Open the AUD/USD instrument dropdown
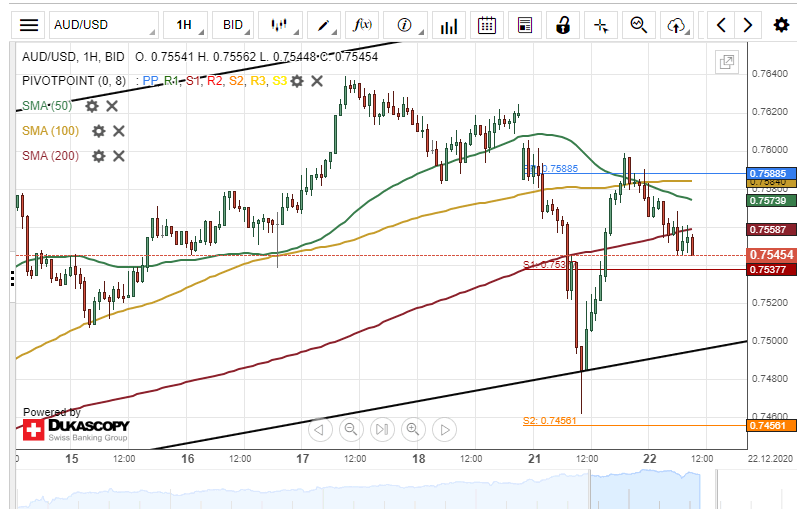This screenshot has width=804, height=514. (x=104, y=25)
